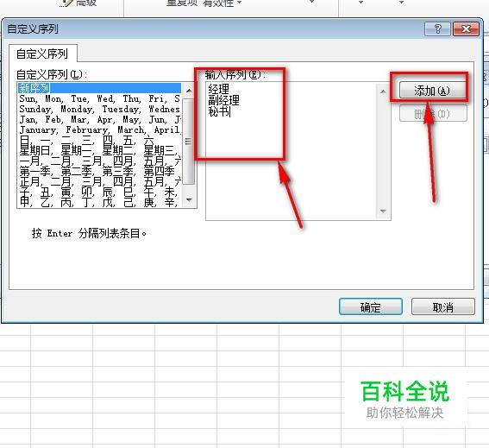Click the 经理 line in 输入序列

[218, 90]
